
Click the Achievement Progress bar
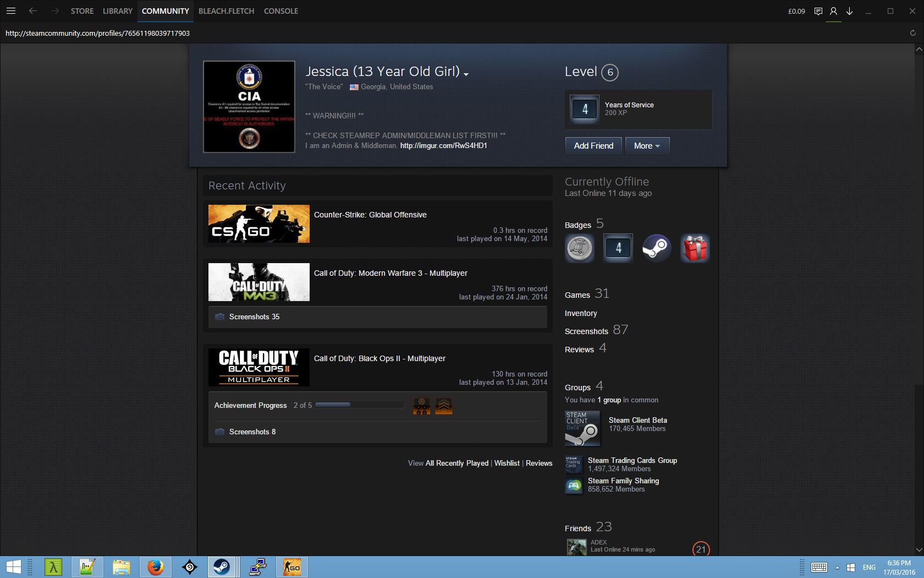pos(359,405)
